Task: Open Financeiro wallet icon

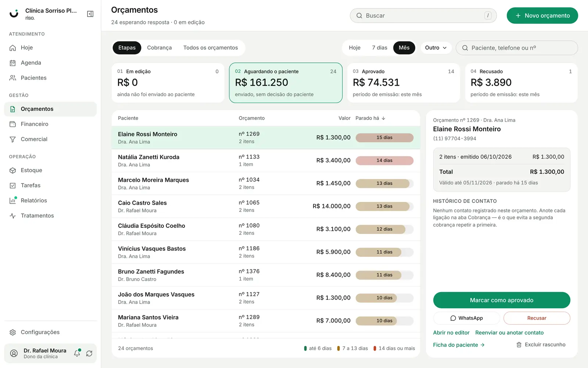Action: coord(13,124)
